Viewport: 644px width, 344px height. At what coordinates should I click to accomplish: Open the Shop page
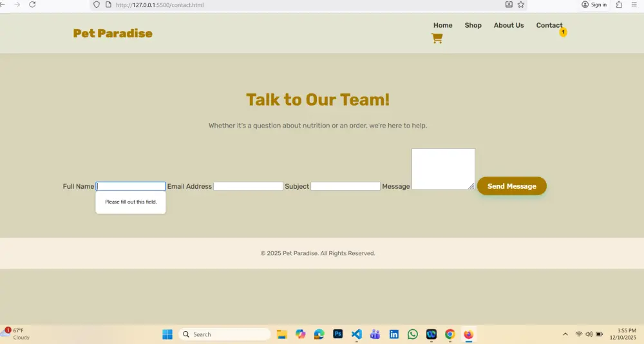[473, 25]
